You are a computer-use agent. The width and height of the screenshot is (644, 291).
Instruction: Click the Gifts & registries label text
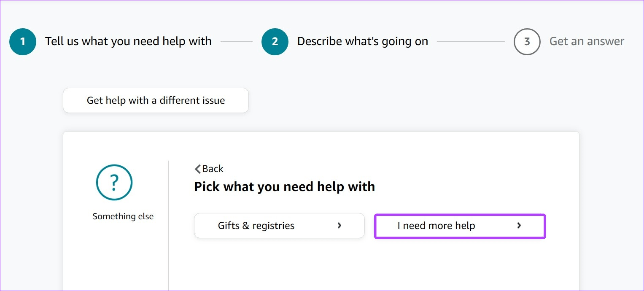click(x=256, y=226)
